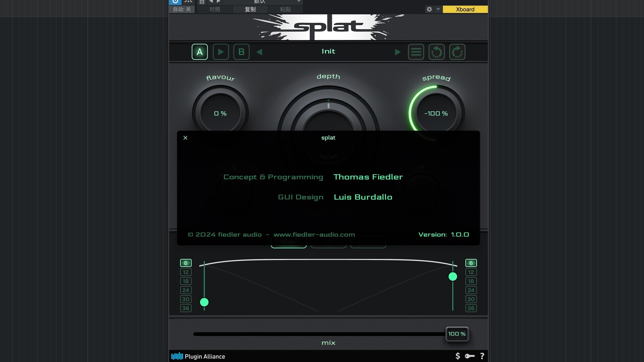This screenshot has height=362, width=644.
Task: Click the Version: 1.0.0 text
Action: tap(444, 235)
